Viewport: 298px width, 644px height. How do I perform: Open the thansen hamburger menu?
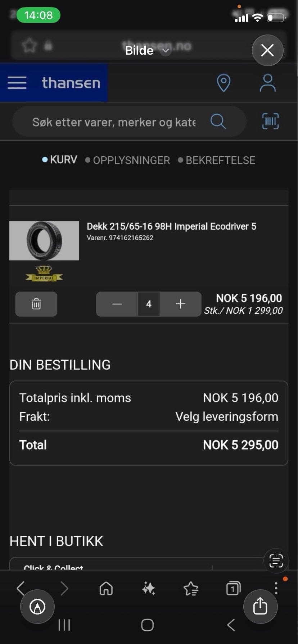point(17,83)
